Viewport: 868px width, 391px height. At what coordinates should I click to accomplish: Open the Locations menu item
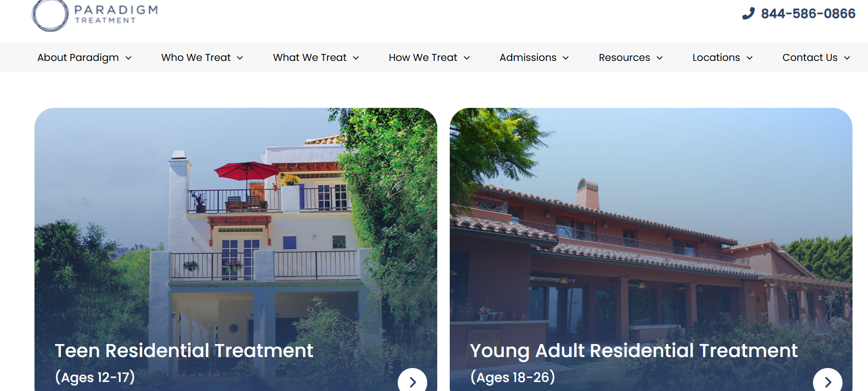click(716, 57)
